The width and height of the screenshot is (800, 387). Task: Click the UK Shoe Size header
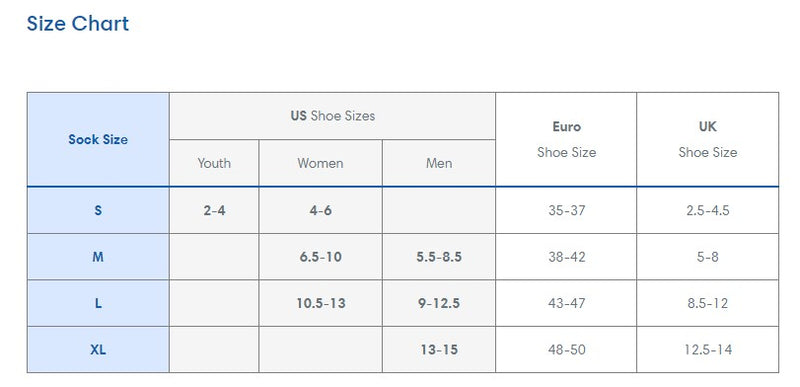pyautogui.click(x=708, y=139)
